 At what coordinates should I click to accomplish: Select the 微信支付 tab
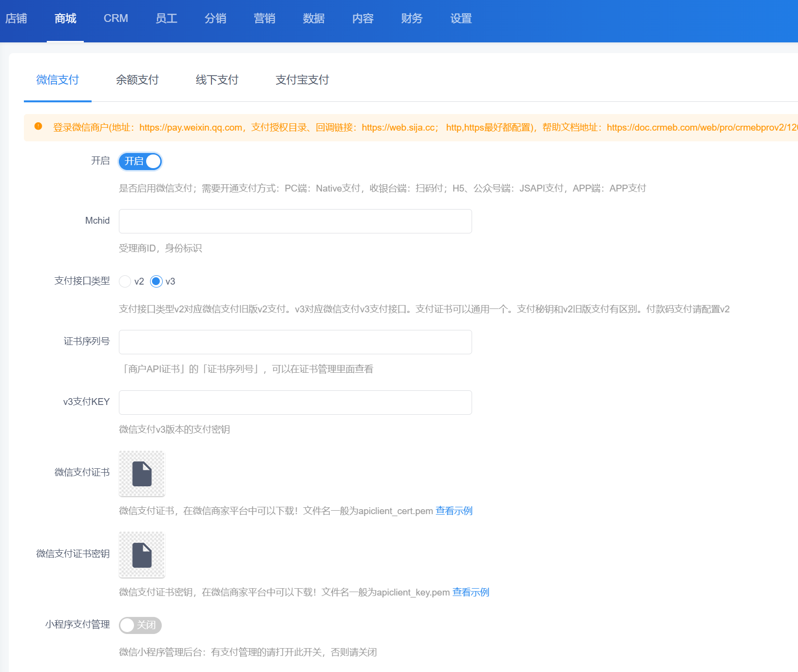pyautogui.click(x=57, y=80)
